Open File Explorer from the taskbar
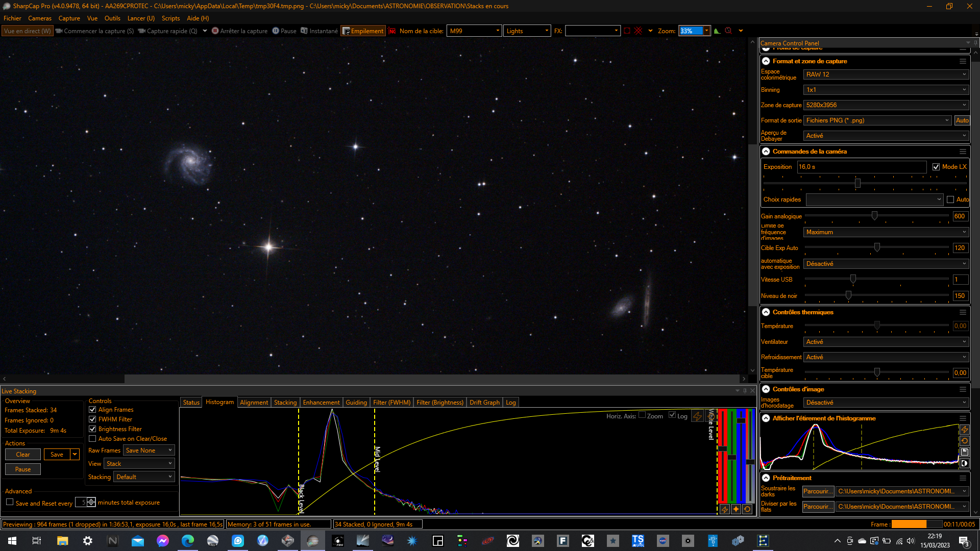Image resolution: width=980 pixels, height=551 pixels. [62, 541]
